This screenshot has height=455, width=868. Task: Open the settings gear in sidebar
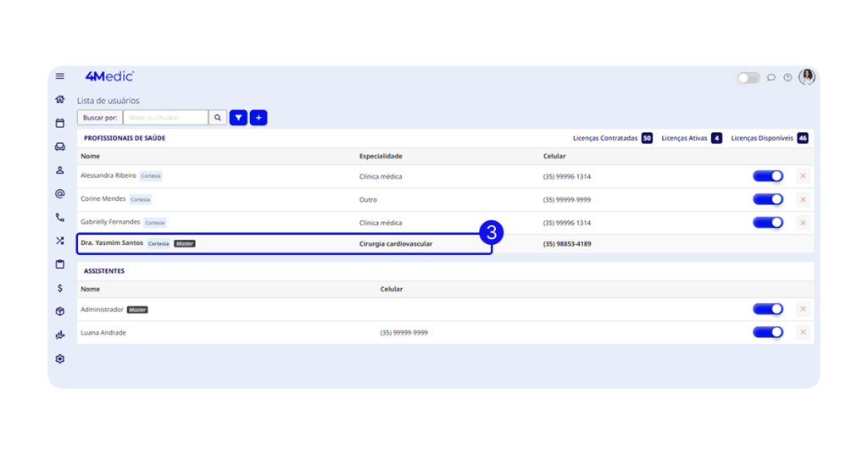(60, 359)
